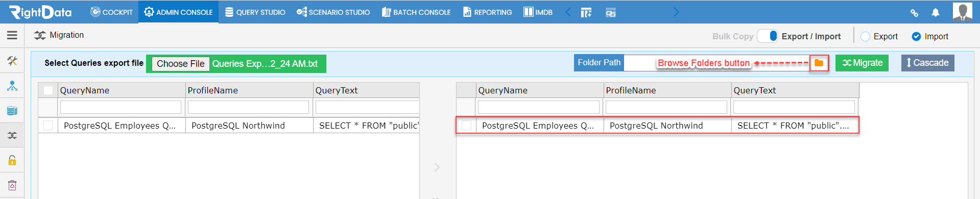Click the orange Browse Folders button
980x199 pixels.
819,63
